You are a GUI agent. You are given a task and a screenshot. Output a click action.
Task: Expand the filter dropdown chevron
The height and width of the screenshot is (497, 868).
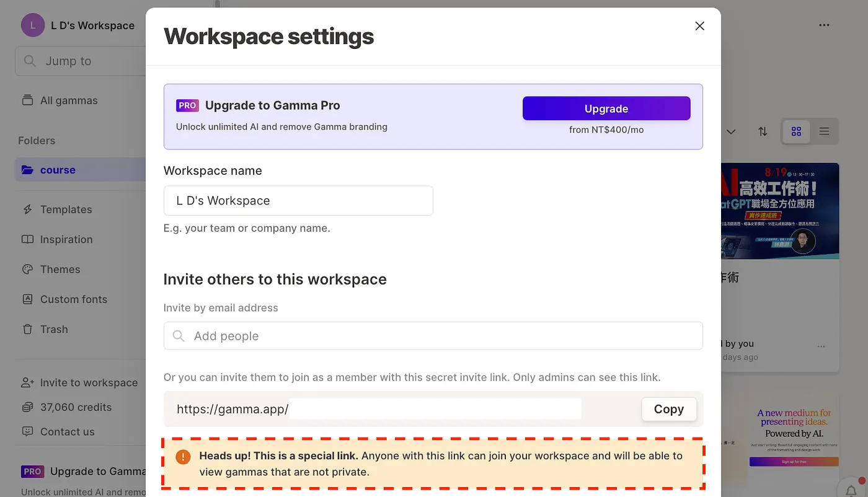(x=731, y=131)
